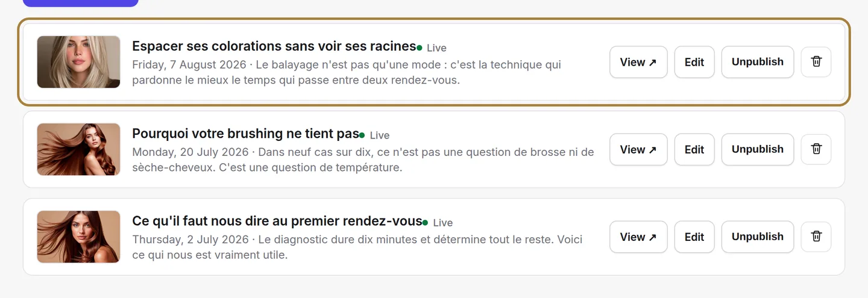Unpublish the premier rendez-vous post
Viewport: 868px width, 298px height.
(758, 237)
